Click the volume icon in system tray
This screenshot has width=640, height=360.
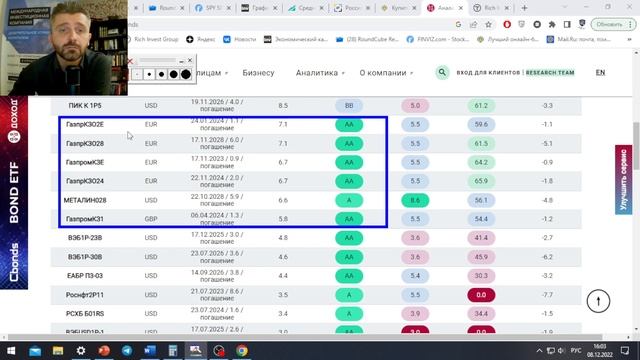point(561,351)
